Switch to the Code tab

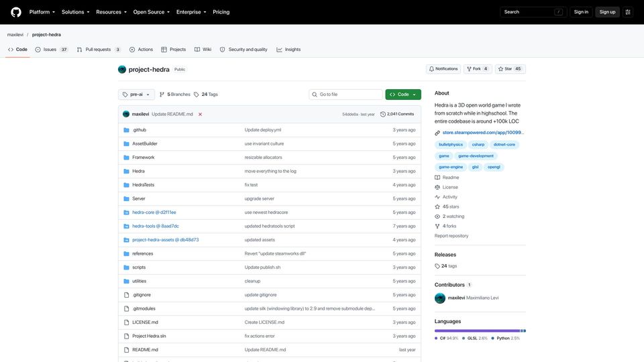(17, 49)
